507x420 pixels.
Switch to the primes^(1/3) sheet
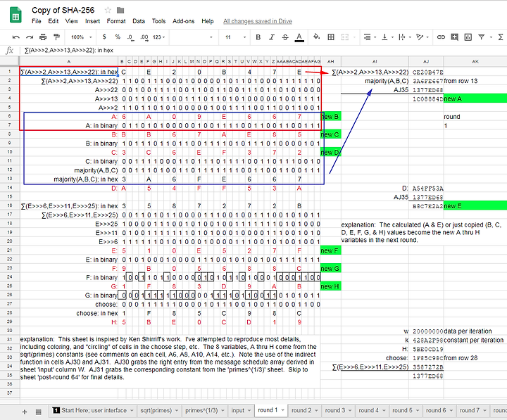pyautogui.click(x=204, y=410)
